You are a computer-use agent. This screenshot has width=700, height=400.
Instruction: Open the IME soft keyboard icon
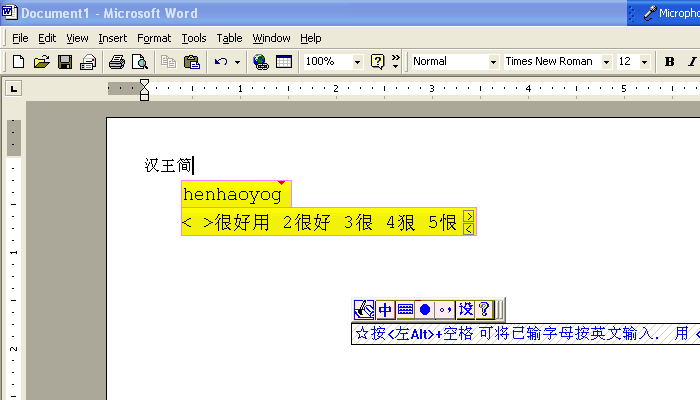pos(405,309)
